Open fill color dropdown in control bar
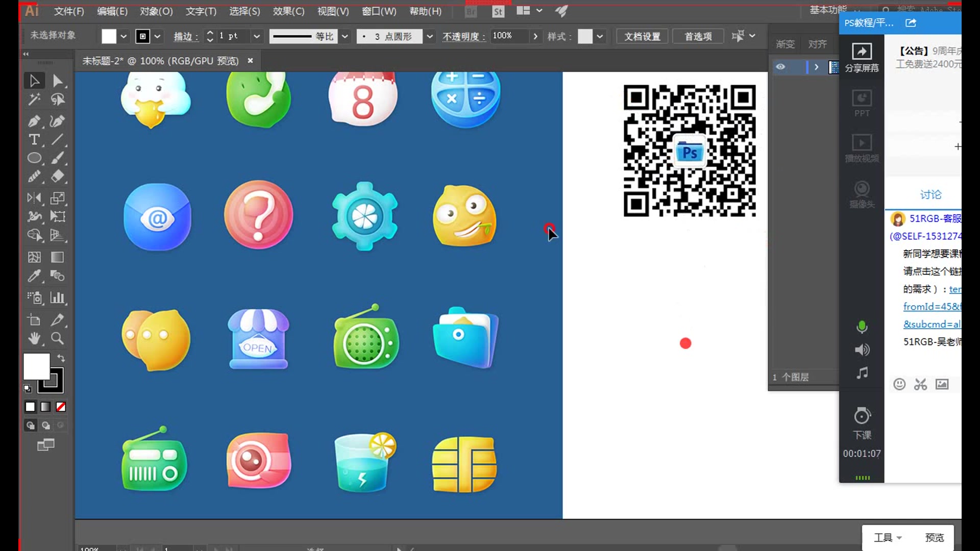 [x=124, y=36]
